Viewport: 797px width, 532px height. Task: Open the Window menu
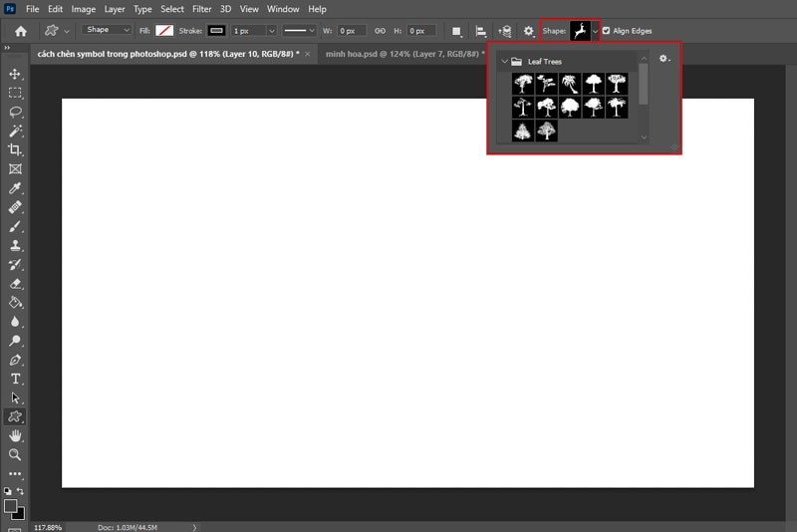click(284, 9)
